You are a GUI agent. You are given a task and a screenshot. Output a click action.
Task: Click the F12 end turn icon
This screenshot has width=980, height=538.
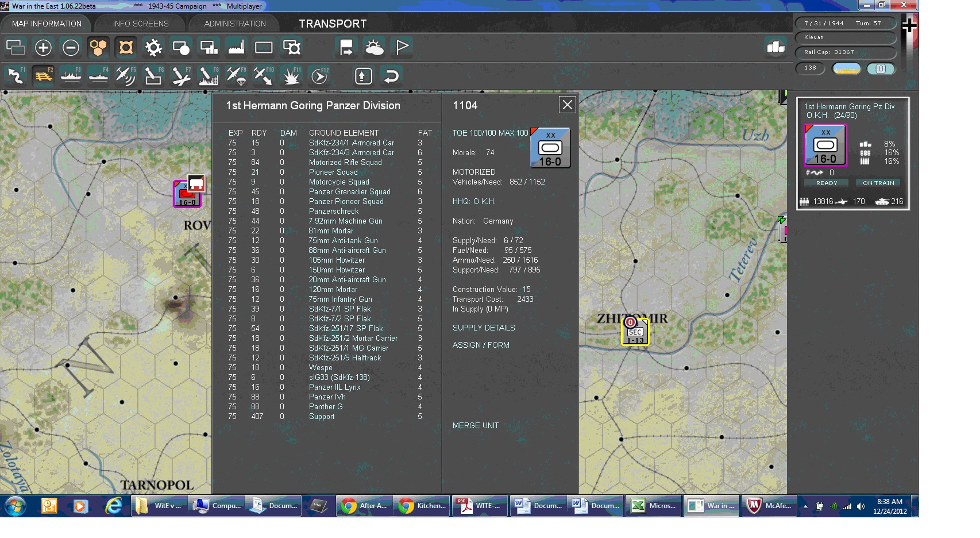tap(319, 76)
